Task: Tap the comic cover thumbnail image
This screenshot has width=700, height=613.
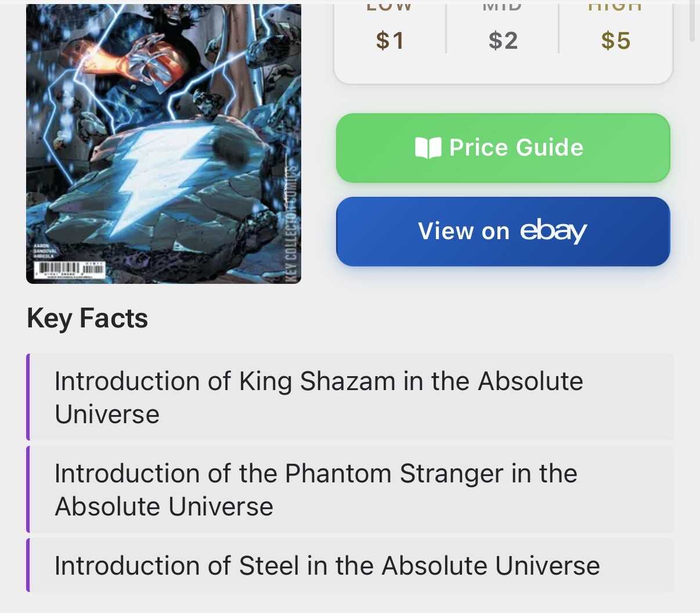Action: pos(164,143)
